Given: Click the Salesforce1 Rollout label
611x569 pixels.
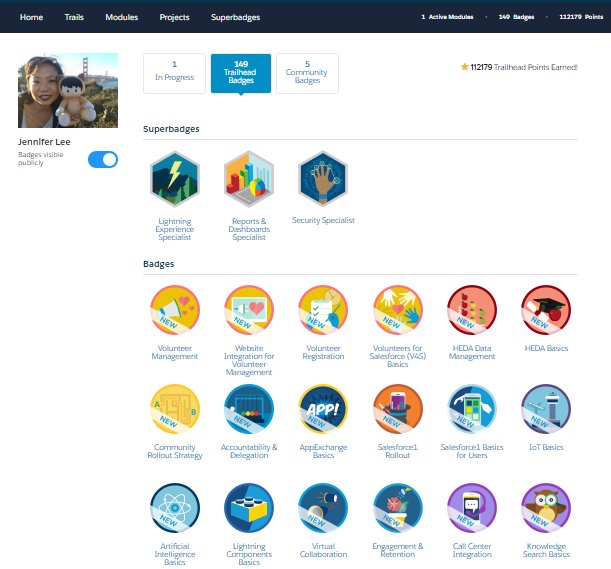Looking at the screenshot, I should (397, 451).
